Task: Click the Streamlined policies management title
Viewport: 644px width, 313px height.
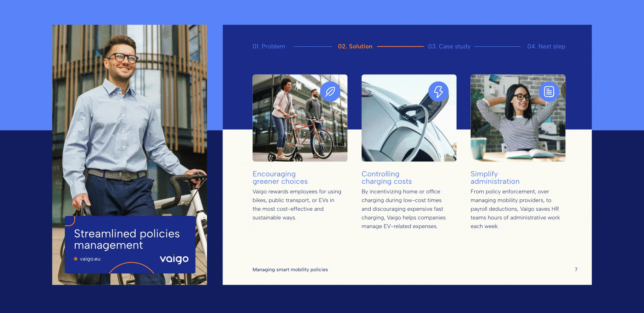Action: pyautogui.click(x=127, y=239)
